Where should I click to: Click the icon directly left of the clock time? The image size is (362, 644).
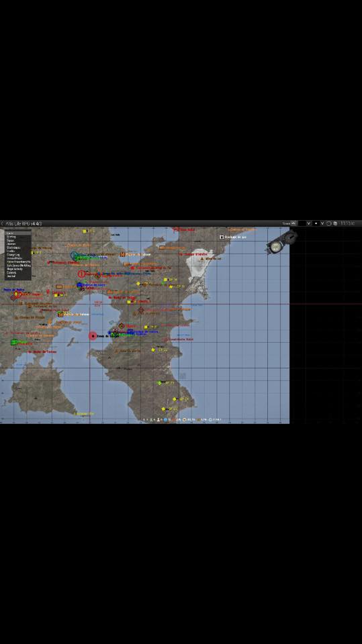(335, 223)
